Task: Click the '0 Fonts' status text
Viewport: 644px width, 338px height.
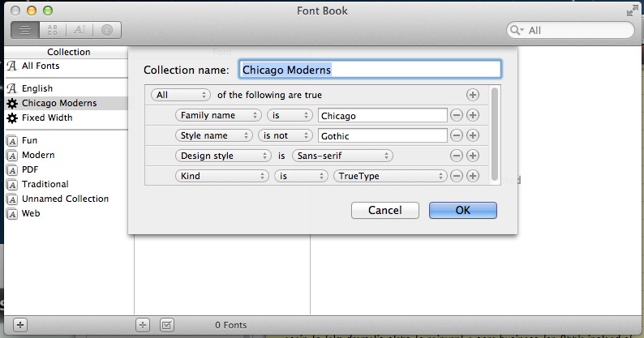Action: 231,325
